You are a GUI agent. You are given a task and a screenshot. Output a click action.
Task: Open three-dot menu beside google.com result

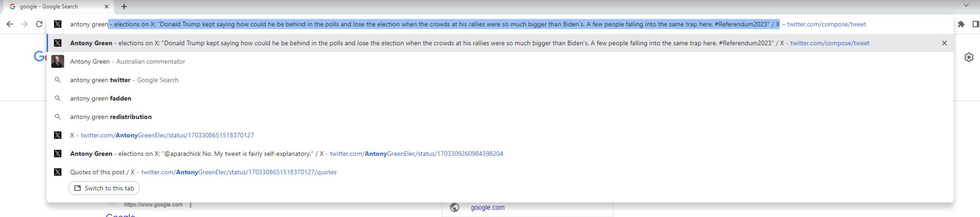190,205
